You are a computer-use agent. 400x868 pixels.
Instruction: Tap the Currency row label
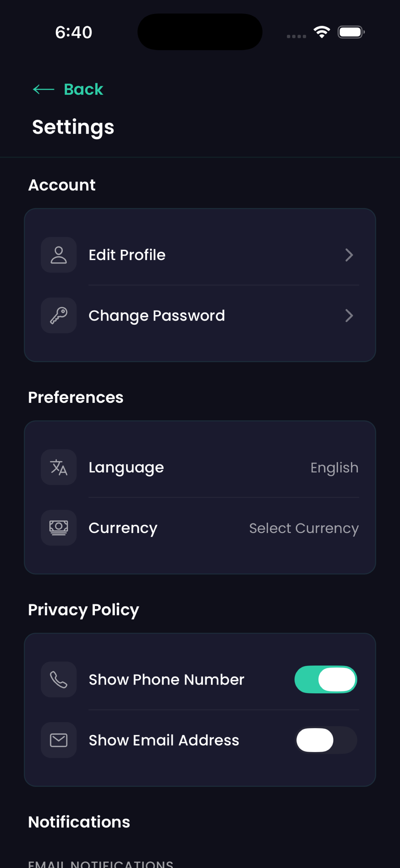point(123,528)
